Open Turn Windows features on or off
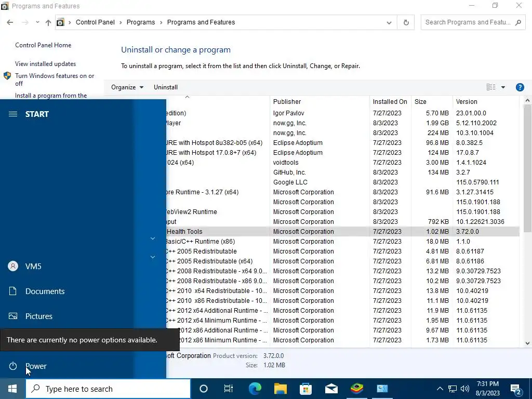 coord(55,79)
